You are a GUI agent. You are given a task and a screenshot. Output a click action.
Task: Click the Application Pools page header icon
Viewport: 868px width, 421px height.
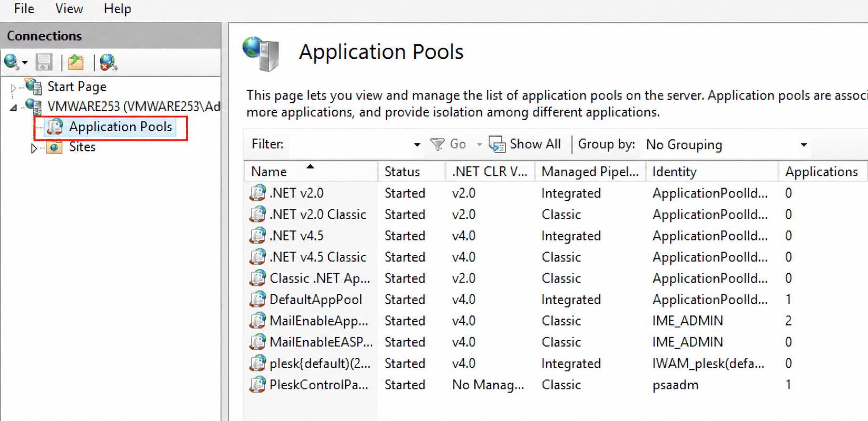[x=261, y=54]
